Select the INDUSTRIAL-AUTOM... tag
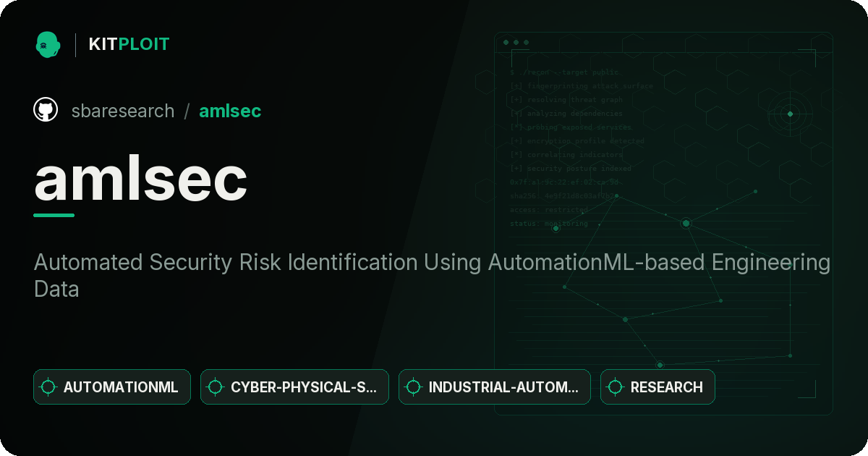Screen dimensions: 868x456 coord(495,387)
